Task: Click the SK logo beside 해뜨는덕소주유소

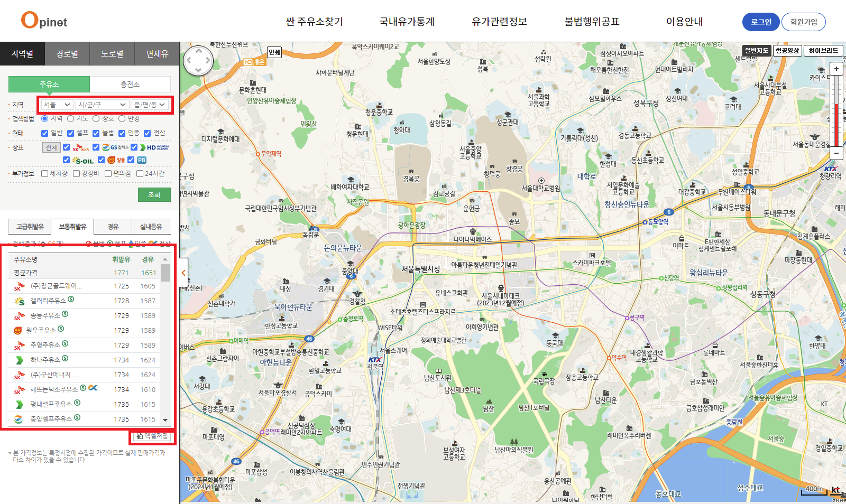Action: [20, 390]
